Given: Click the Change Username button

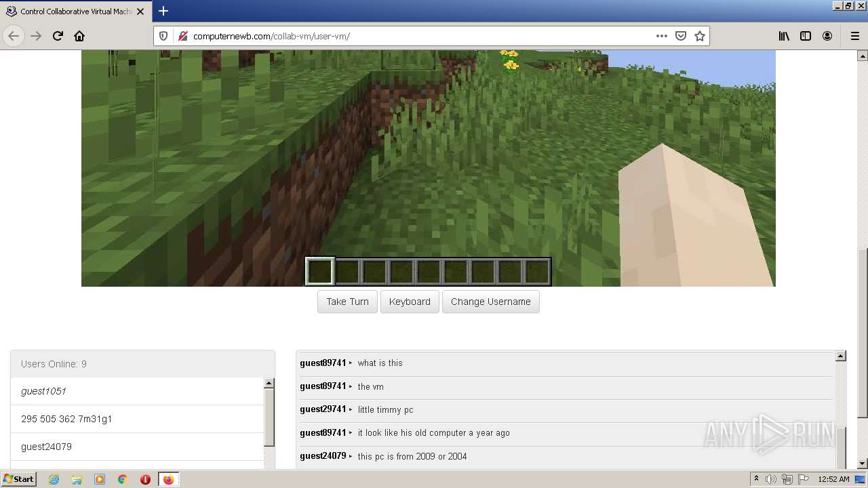Looking at the screenshot, I should click(x=491, y=302).
